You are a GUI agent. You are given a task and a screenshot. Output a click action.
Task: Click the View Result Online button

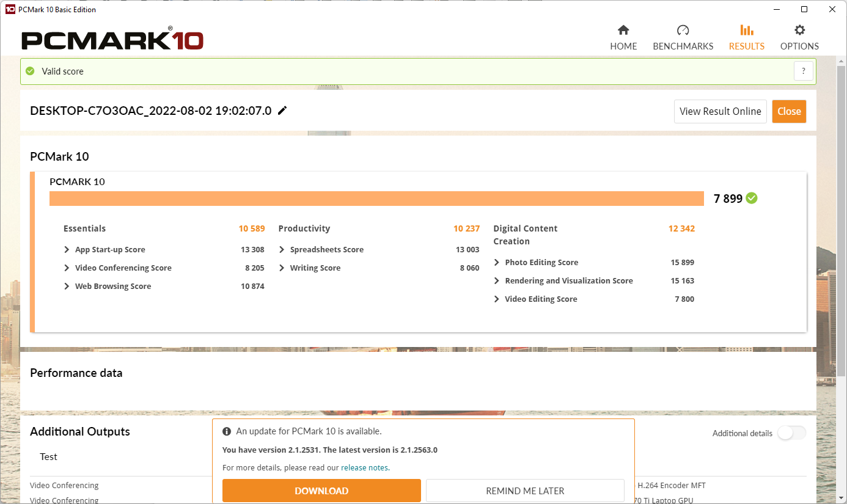[x=720, y=111]
